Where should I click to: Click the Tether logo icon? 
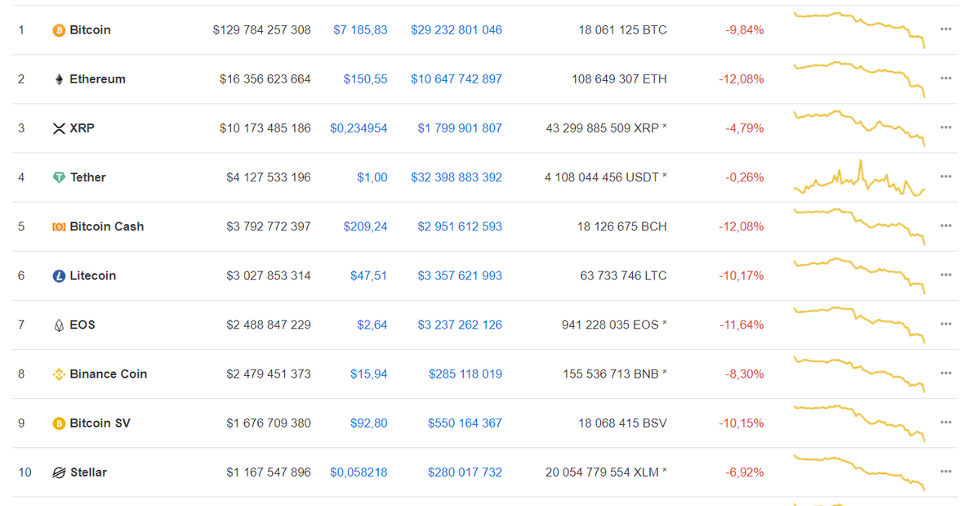[57, 177]
